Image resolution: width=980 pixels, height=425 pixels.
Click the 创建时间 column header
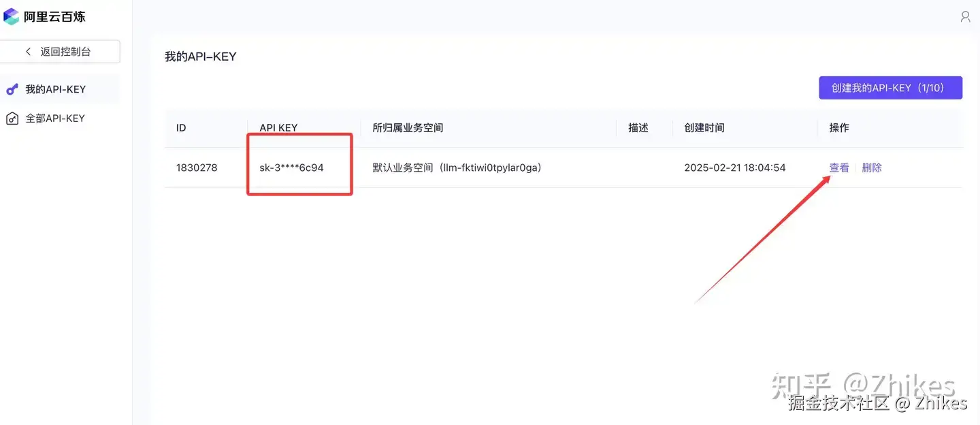(x=704, y=128)
